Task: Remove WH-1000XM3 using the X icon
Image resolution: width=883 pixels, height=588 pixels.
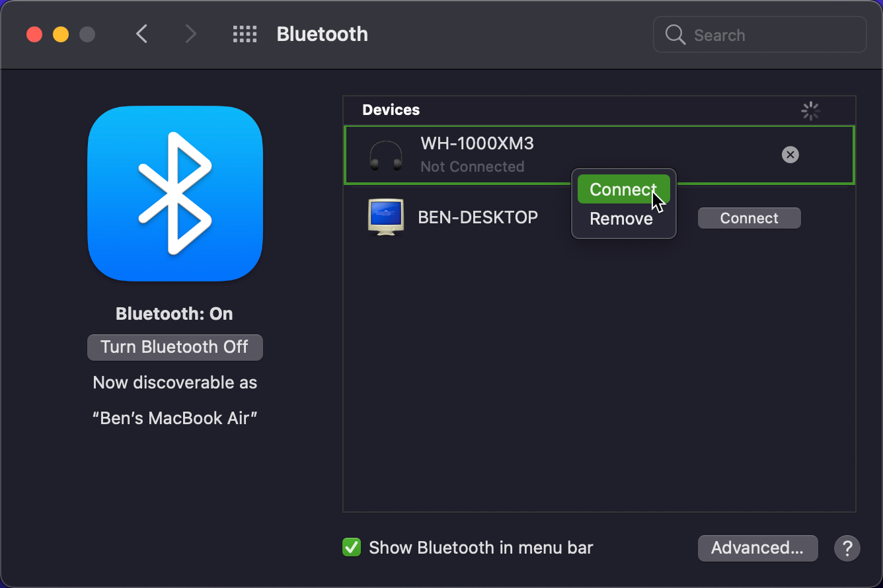Action: click(x=790, y=155)
